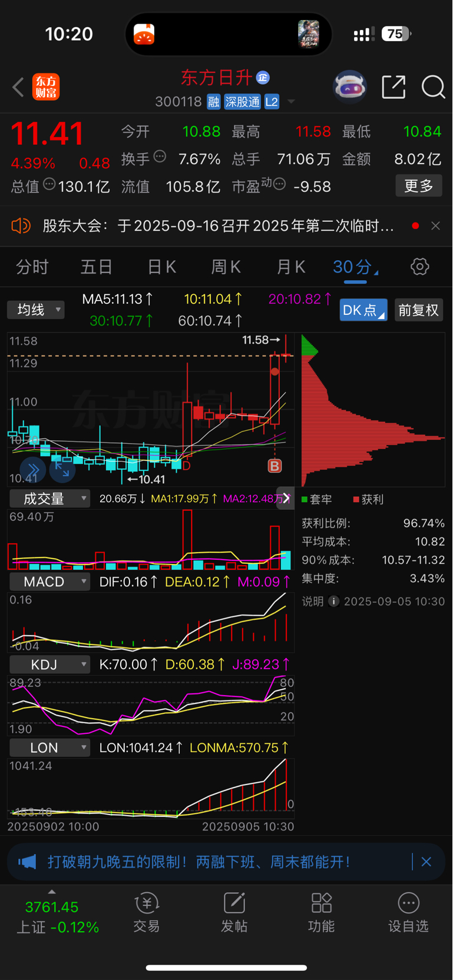Tap the 11.58 high price label on chart

(x=261, y=340)
